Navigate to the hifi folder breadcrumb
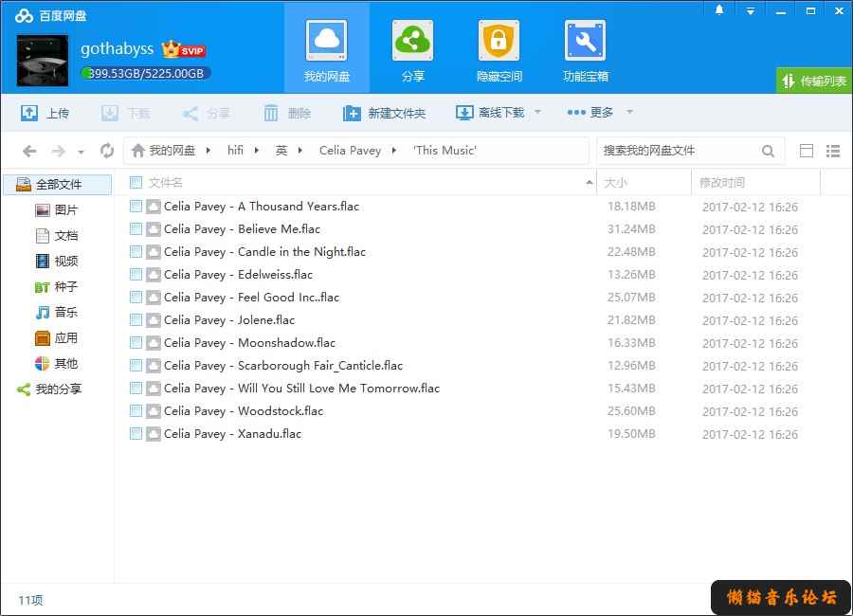The height and width of the screenshot is (616, 853). (235, 150)
